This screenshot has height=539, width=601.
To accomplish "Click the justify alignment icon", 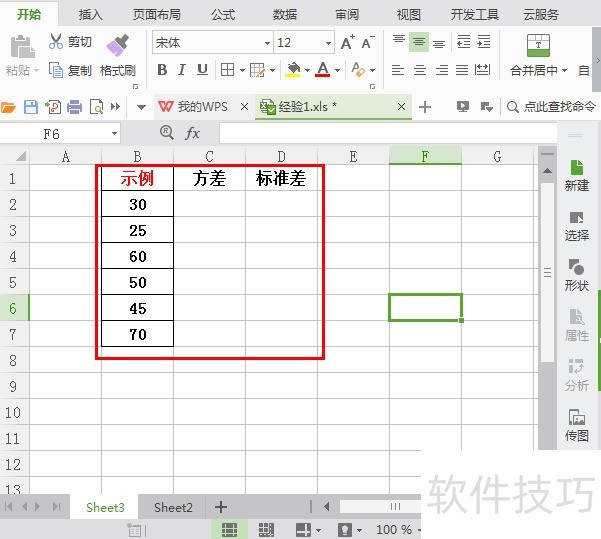I will pos(462,70).
